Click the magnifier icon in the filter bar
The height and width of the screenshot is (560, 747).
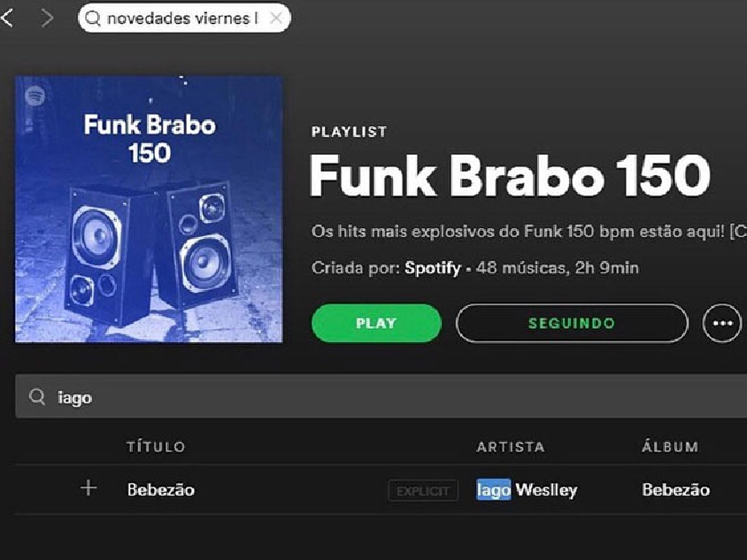36,396
